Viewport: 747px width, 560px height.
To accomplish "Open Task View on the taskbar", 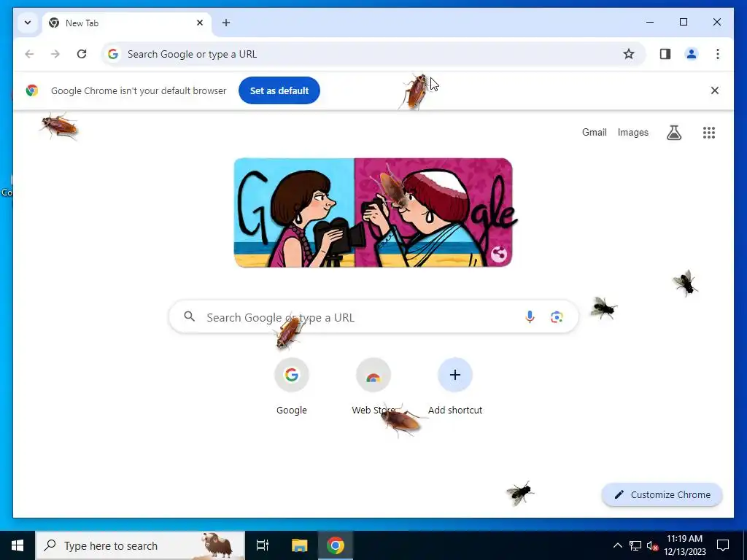I will pyautogui.click(x=262, y=545).
